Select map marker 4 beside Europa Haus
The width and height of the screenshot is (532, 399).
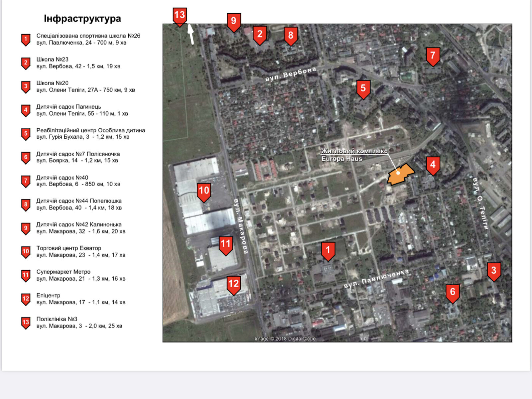pos(433,166)
